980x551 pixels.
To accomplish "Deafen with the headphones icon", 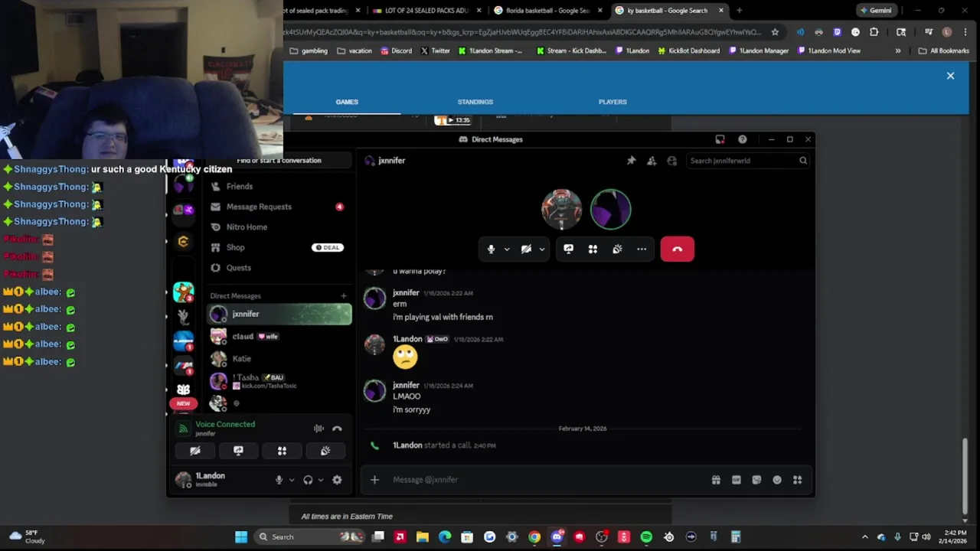I will pos(308,480).
